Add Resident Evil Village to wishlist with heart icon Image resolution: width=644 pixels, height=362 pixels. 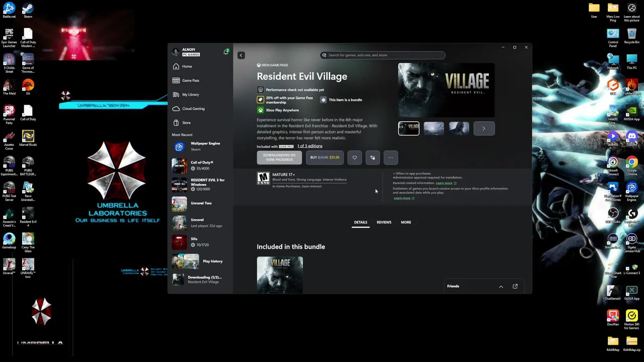click(355, 158)
